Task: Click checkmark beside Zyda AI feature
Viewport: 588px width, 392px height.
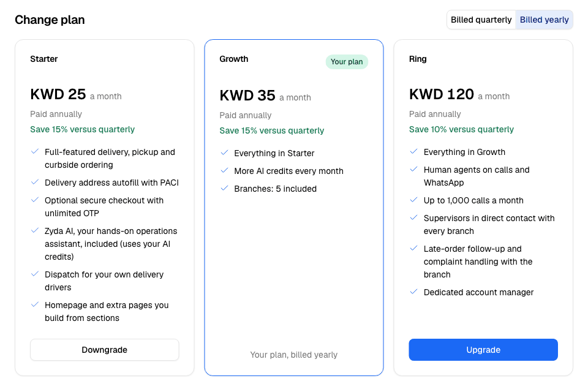Action: [x=35, y=231]
